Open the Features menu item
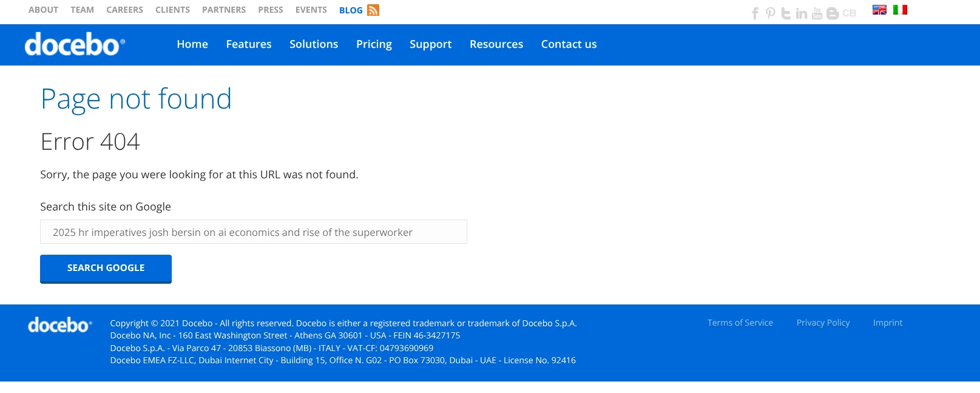980x393 pixels. (x=249, y=44)
